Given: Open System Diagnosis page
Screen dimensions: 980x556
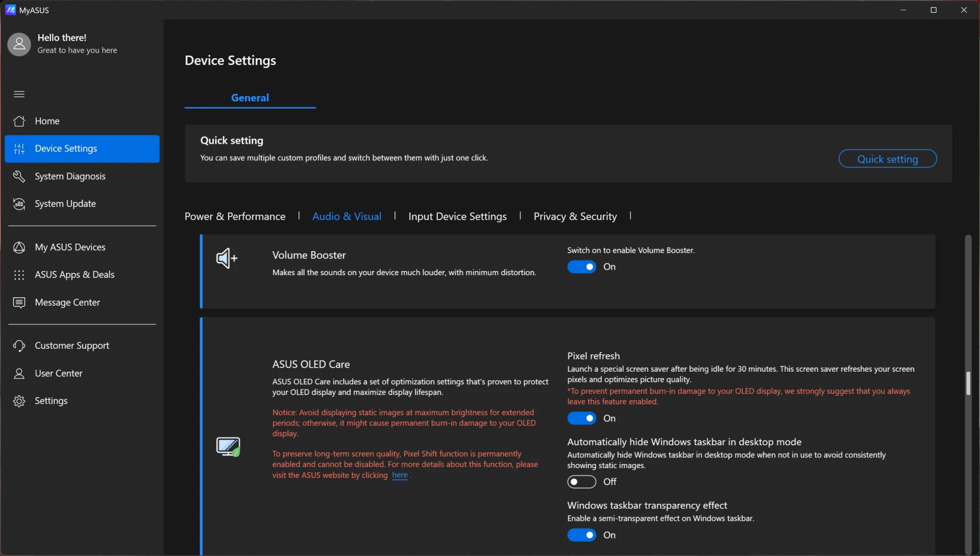Looking at the screenshot, I should [x=82, y=176].
